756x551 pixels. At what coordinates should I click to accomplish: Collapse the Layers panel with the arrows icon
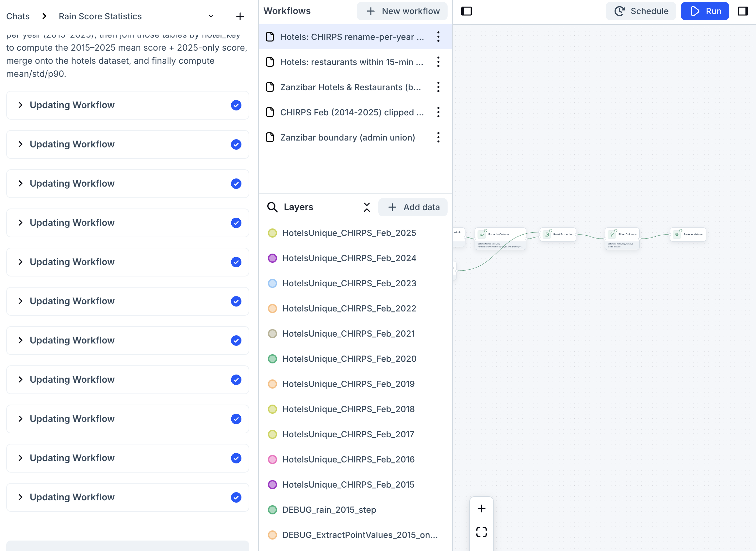tap(367, 207)
